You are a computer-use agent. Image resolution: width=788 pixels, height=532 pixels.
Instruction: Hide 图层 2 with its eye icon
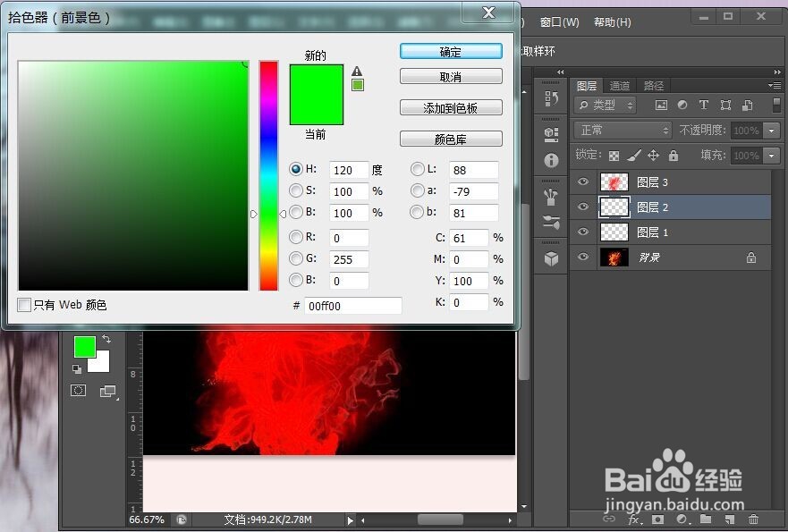583,207
